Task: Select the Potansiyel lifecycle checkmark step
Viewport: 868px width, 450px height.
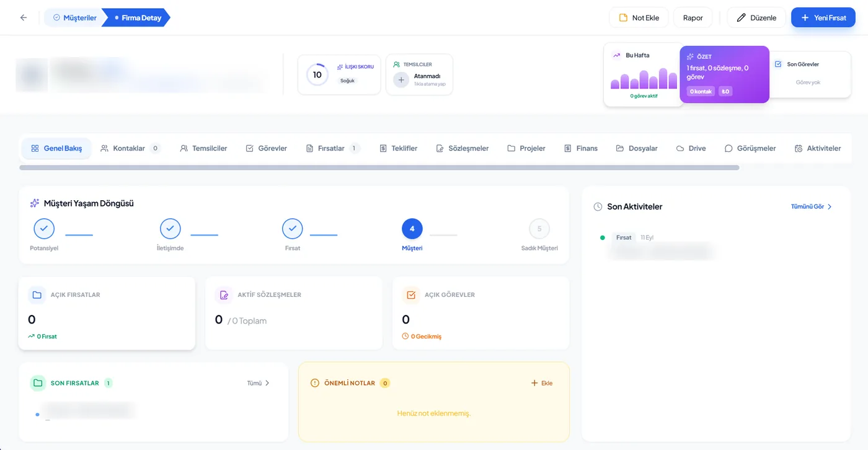Action: pos(44,229)
